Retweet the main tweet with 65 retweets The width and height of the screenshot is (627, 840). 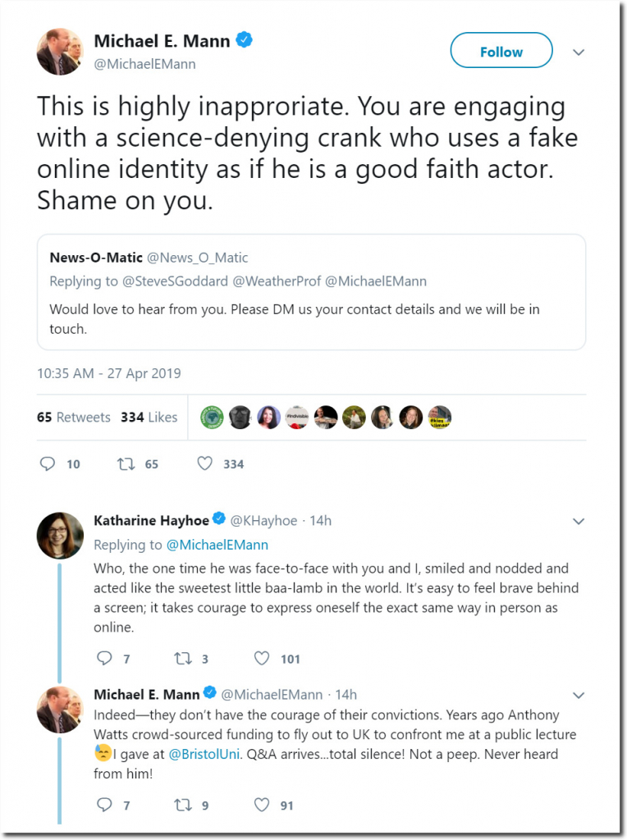point(126,463)
